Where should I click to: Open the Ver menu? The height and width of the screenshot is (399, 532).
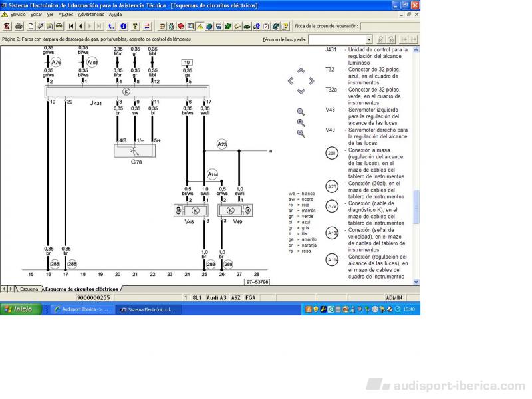tap(50, 15)
